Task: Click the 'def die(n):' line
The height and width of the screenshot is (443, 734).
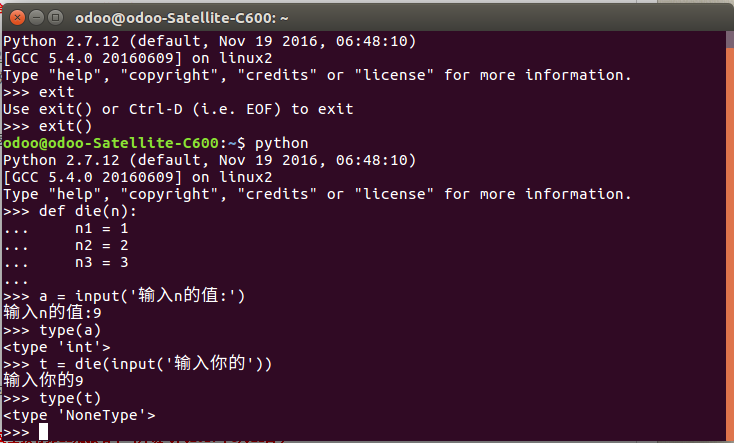Action: 87,211
